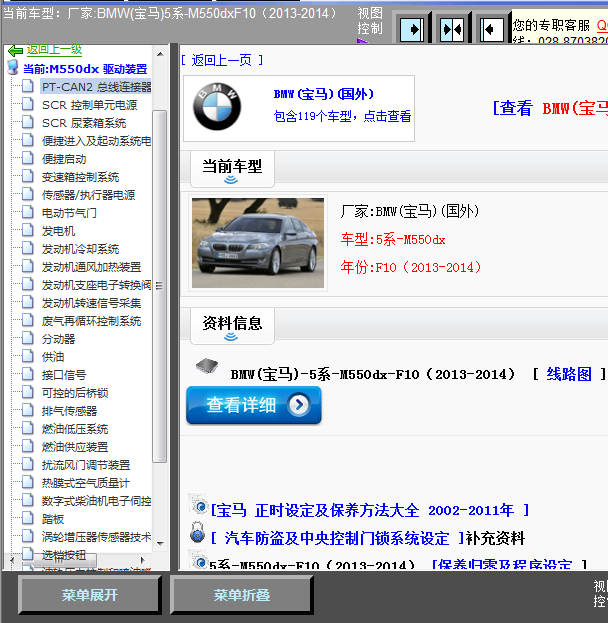This screenshot has width=608, height=623.
Task: Select 发动机转速信号采集 tree item
Action: click(x=91, y=303)
